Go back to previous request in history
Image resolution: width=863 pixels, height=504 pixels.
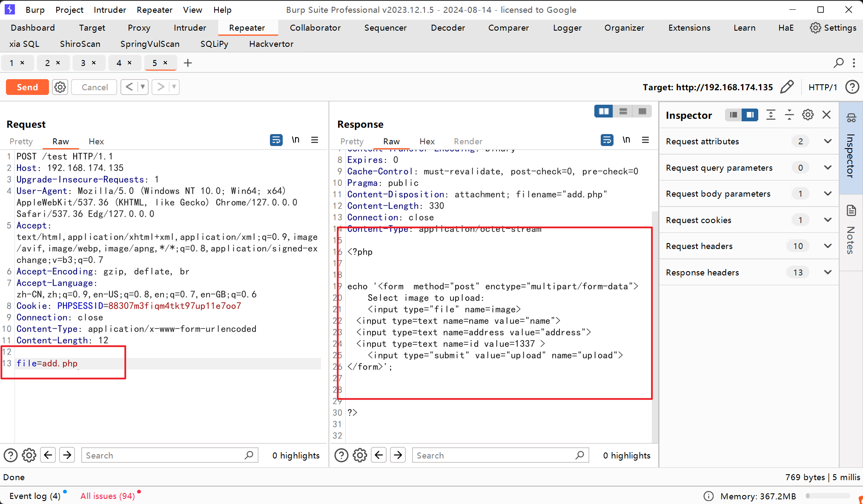(129, 87)
